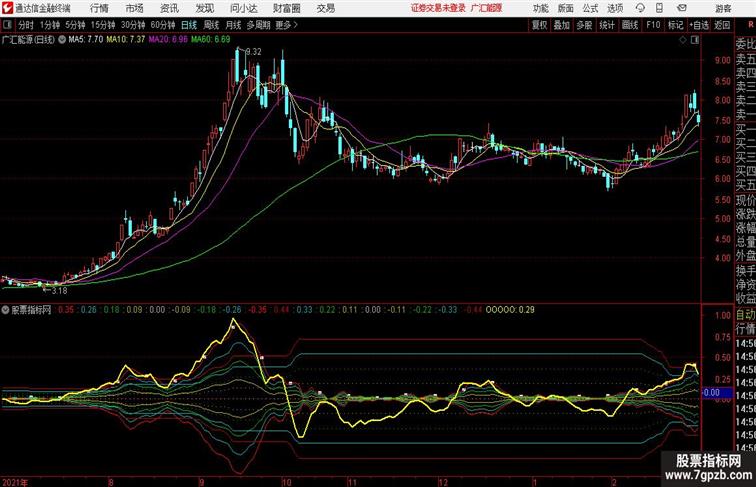
Task: Click the MA20: 6.96 indicator value
Action: click(168, 40)
